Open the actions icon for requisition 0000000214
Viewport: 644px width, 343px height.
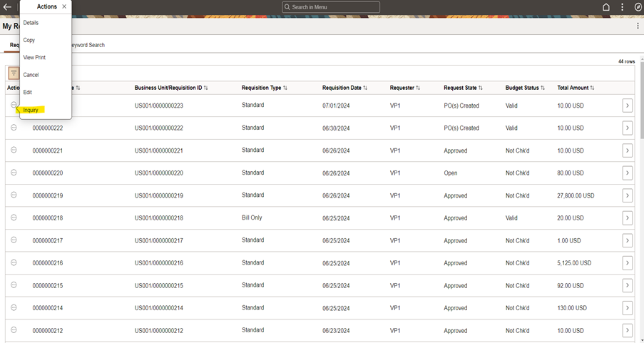(14, 307)
